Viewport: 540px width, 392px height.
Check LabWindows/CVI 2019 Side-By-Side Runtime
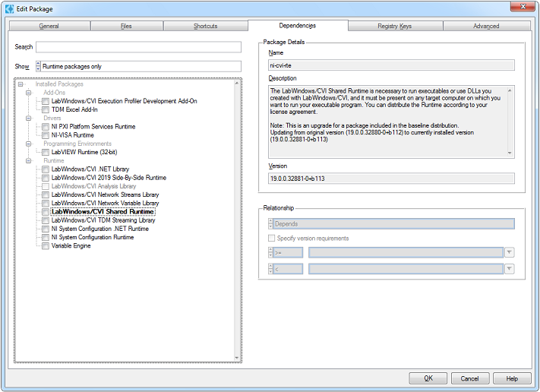pyautogui.click(x=46, y=178)
